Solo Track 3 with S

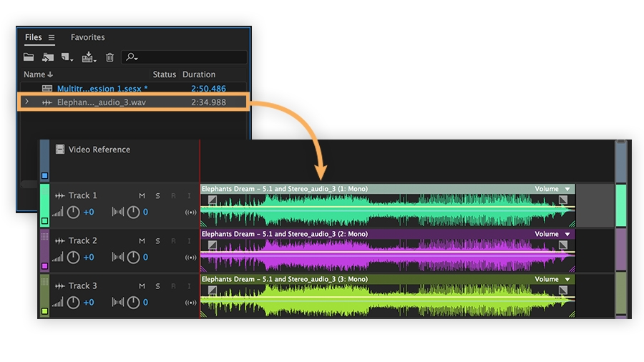[157, 286]
